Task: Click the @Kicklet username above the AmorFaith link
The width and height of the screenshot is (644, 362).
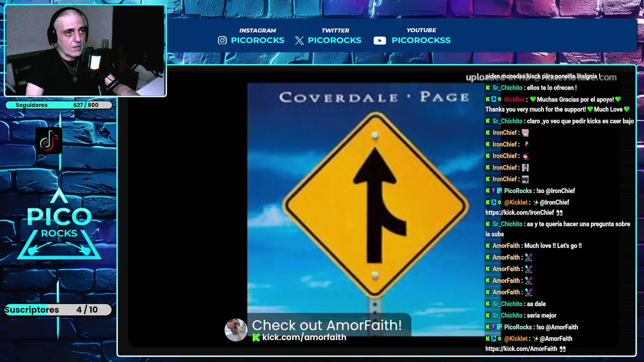Action: coord(516,339)
